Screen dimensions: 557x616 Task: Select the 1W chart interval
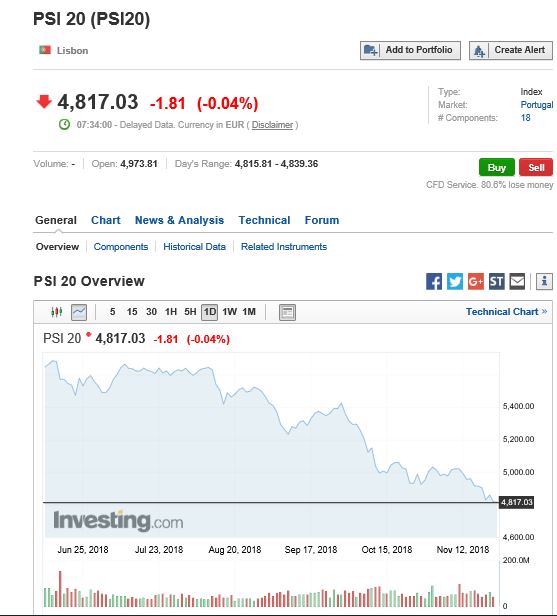(x=229, y=312)
